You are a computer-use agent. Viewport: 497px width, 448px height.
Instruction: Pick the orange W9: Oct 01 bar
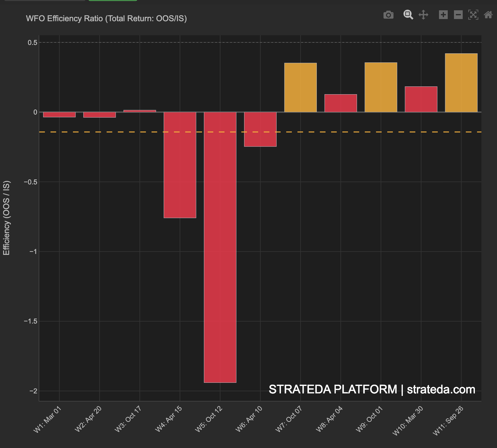(381, 87)
